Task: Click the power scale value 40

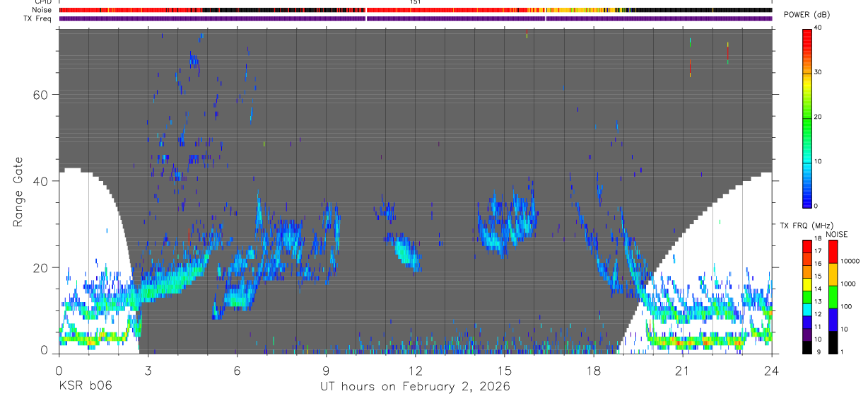Action: click(817, 28)
